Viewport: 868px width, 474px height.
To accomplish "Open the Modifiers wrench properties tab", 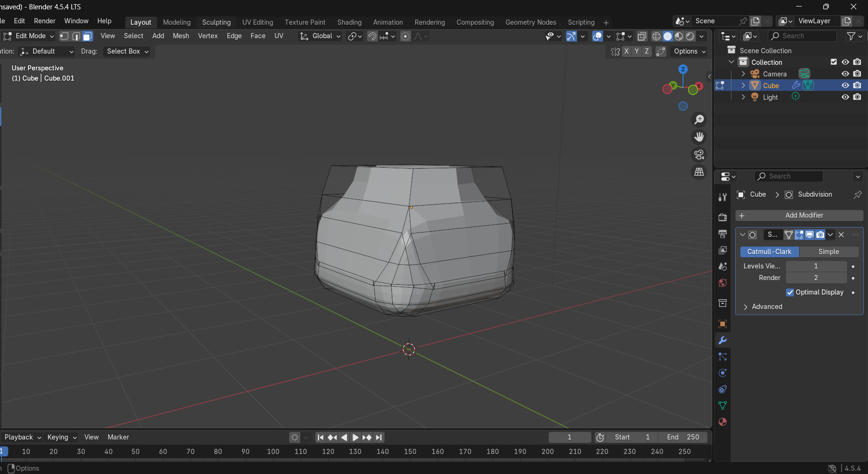I will click(723, 340).
